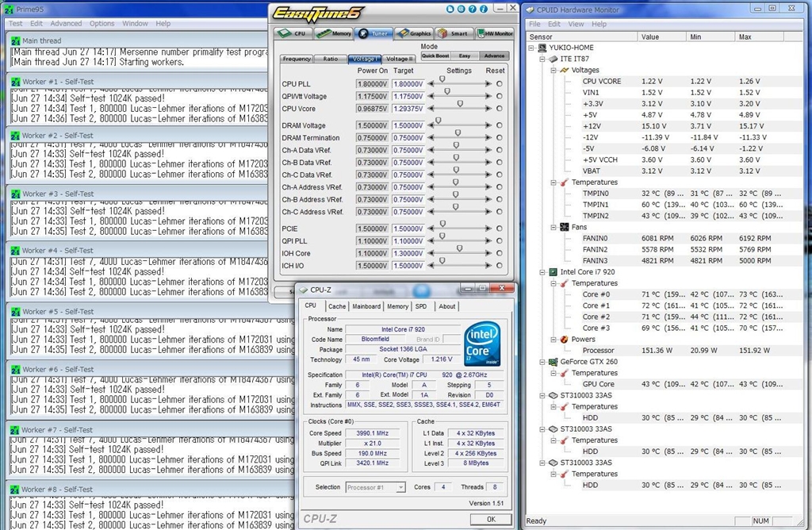Image resolution: width=812 pixels, height=530 pixels.
Task: Open the Memory section in EasyTune6
Action: (335, 34)
